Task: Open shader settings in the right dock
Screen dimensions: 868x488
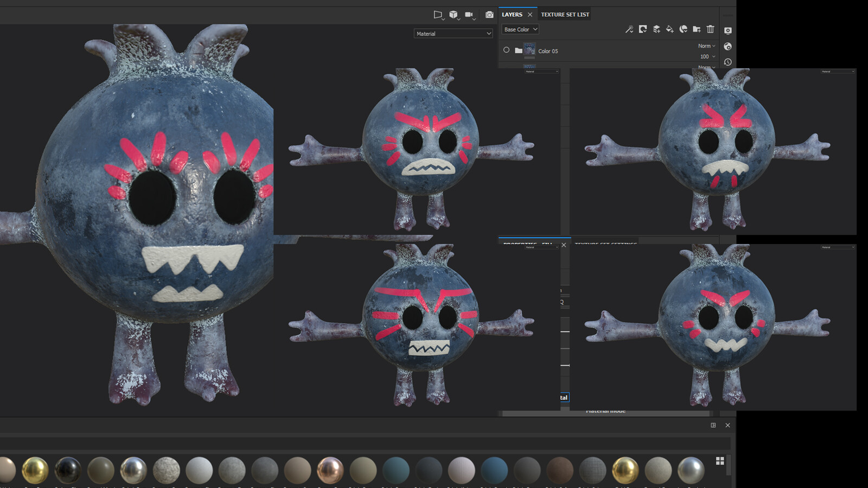Action: 728,47
